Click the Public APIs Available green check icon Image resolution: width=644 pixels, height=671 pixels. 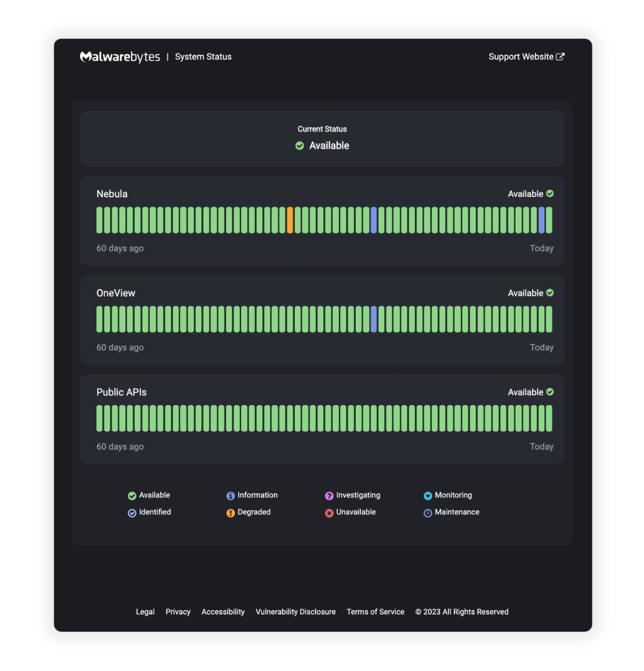(550, 392)
